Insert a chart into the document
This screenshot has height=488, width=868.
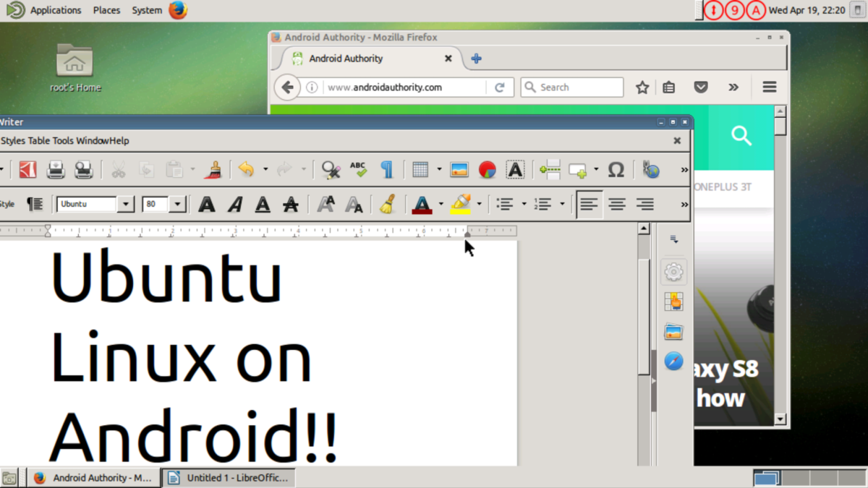pos(486,169)
